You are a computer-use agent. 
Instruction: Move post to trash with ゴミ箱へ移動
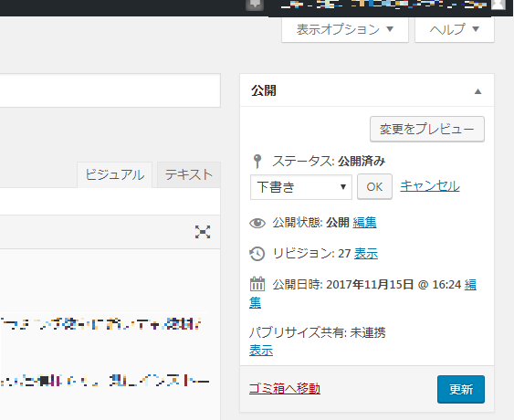[x=285, y=389]
